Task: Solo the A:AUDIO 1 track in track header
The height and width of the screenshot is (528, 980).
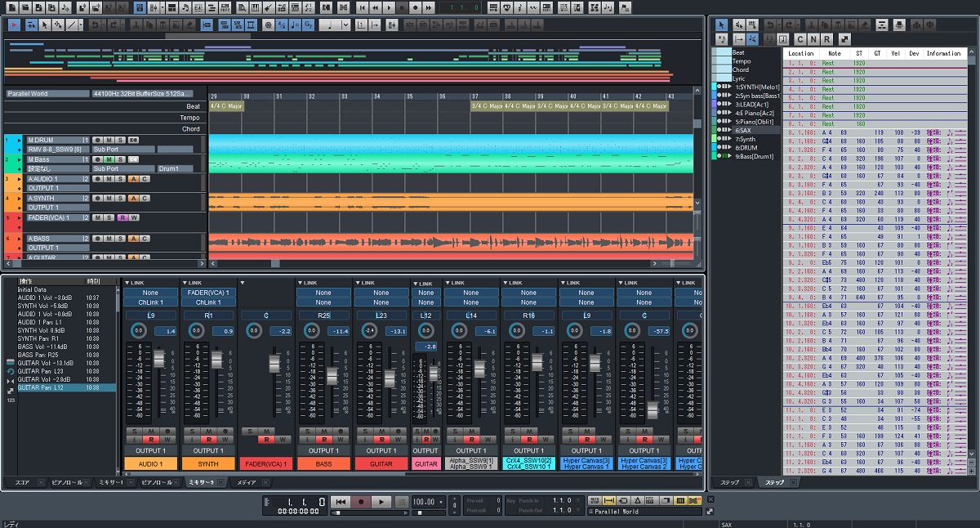Action: pos(120,179)
